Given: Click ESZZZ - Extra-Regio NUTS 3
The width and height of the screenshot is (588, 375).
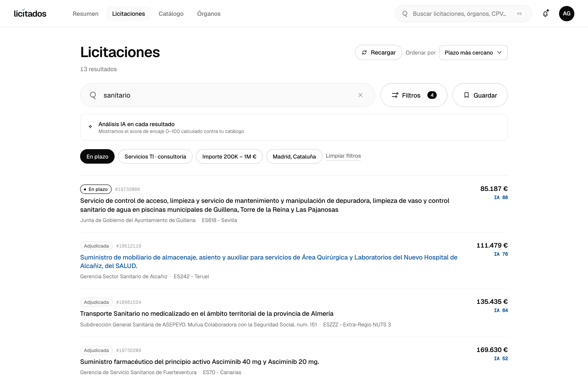Looking at the screenshot, I should pos(357,325).
